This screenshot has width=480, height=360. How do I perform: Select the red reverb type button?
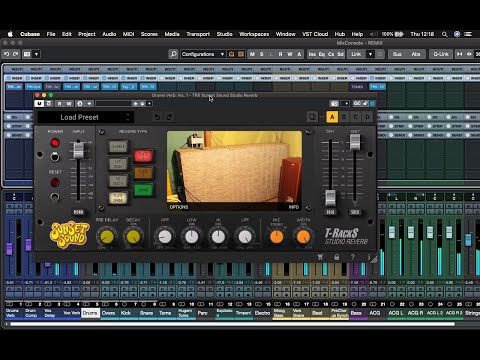(144, 156)
